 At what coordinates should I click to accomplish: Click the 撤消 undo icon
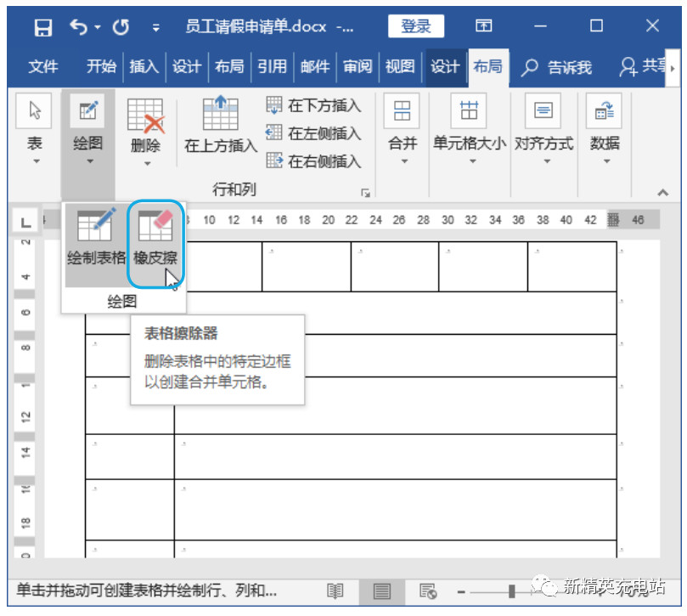78,26
